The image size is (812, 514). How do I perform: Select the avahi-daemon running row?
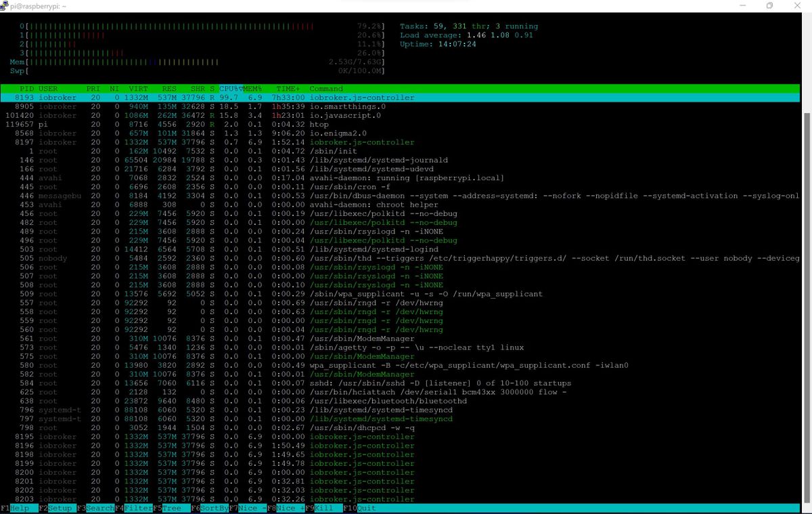[400, 178]
